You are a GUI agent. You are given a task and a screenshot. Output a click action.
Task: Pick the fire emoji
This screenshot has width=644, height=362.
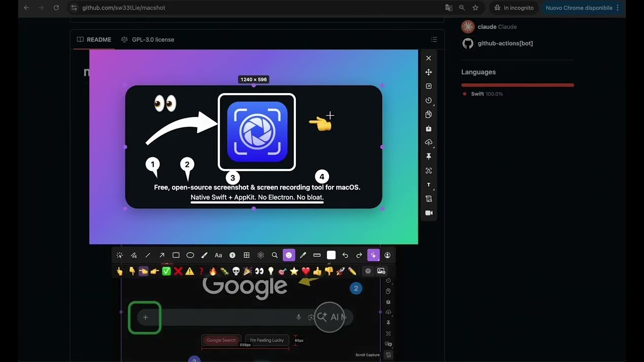click(x=213, y=271)
